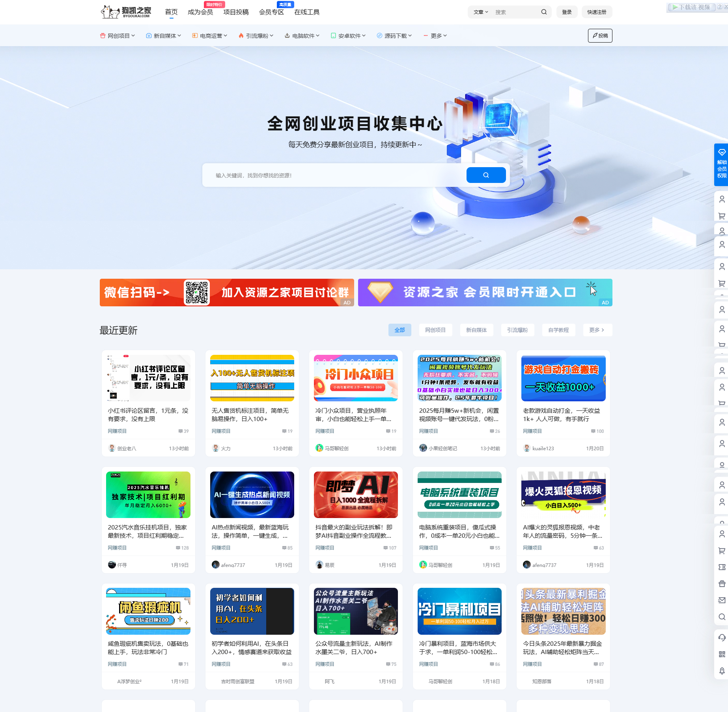Open 会员专区 in the top menu
Image resolution: width=728 pixels, height=712 pixels.
coord(271,12)
